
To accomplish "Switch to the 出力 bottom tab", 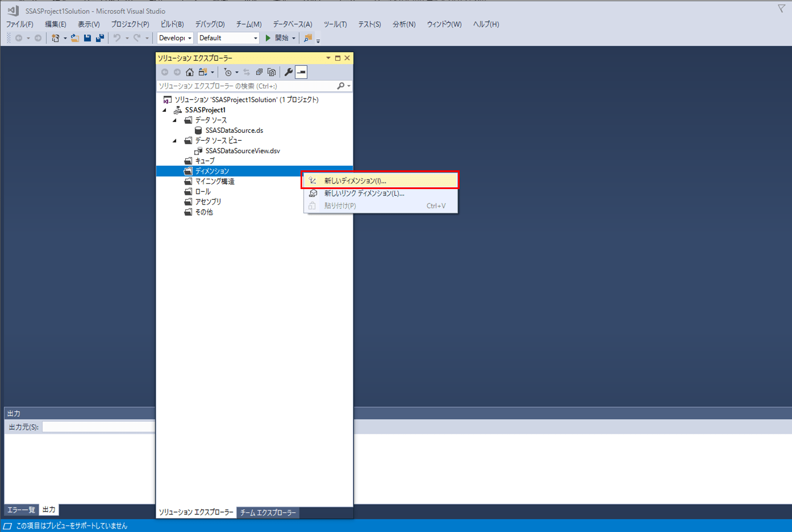I will [49, 510].
